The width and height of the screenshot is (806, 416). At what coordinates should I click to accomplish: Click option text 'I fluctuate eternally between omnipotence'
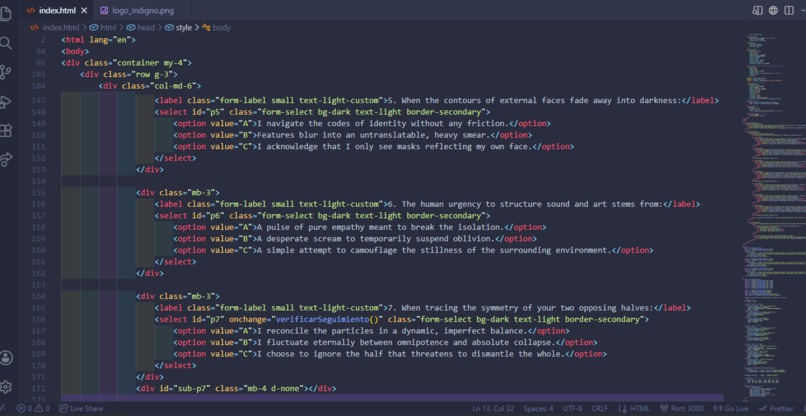pyautogui.click(x=405, y=342)
